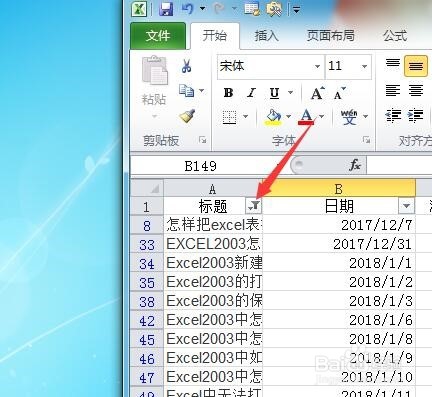Click the Increase Indent icon
Image resolution: width=432 pixels, height=397 pixels.
point(416,116)
